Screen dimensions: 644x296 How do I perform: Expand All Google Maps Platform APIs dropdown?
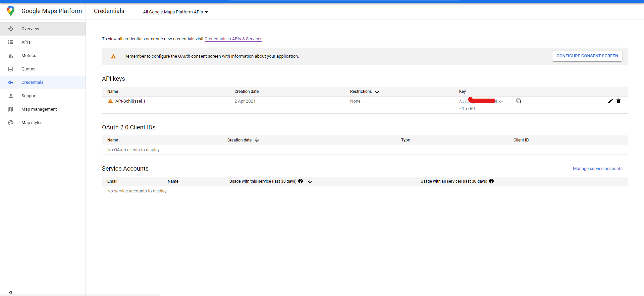[x=175, y=12]
